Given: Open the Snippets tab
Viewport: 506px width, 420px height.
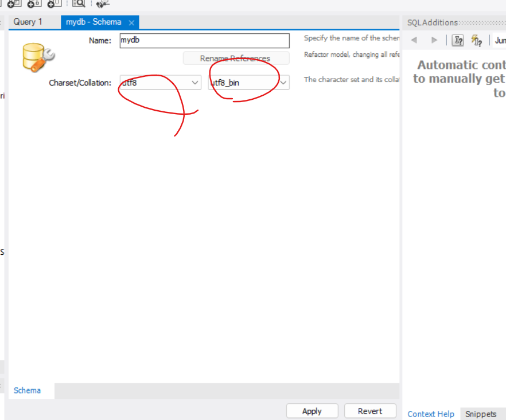Looking at the screenshot, I should click(x=481, y=414).
